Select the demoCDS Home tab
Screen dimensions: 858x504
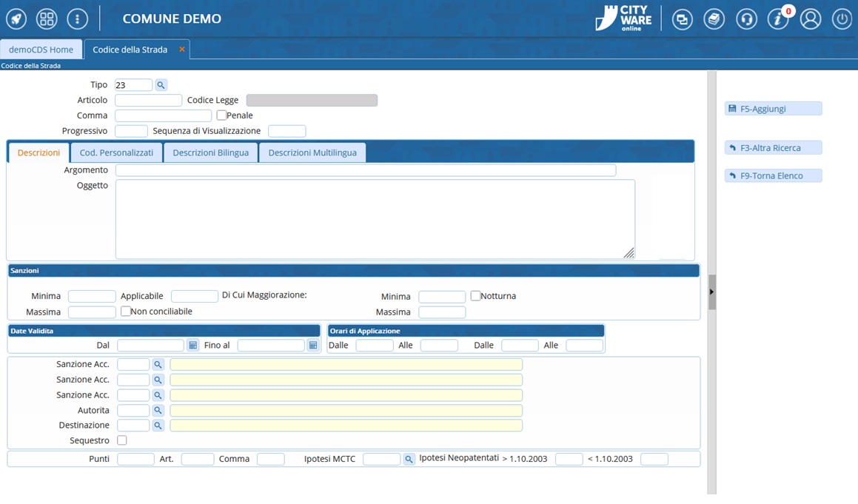coord(41,50)
